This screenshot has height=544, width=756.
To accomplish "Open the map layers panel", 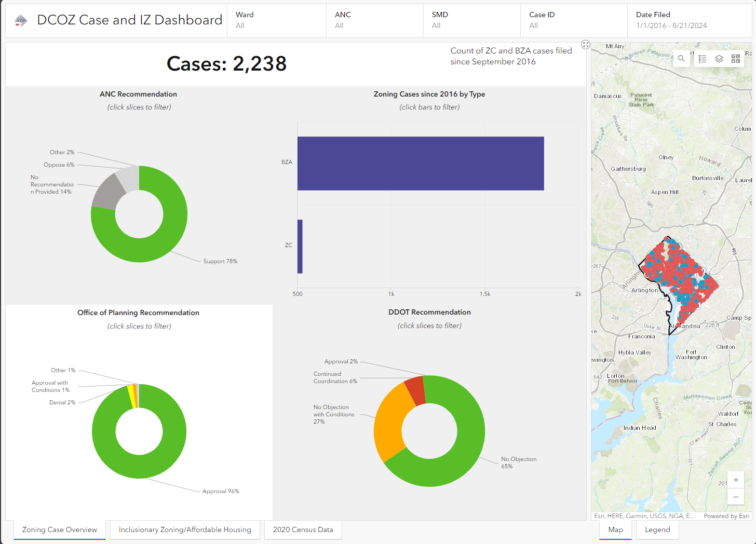I will coord(719,59).
